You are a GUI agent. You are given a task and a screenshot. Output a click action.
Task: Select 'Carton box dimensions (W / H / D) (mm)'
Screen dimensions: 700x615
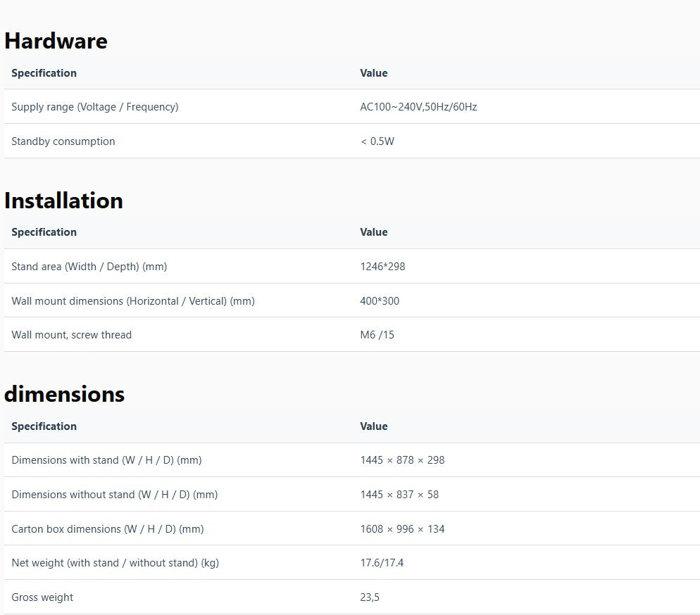pos(108,529)
